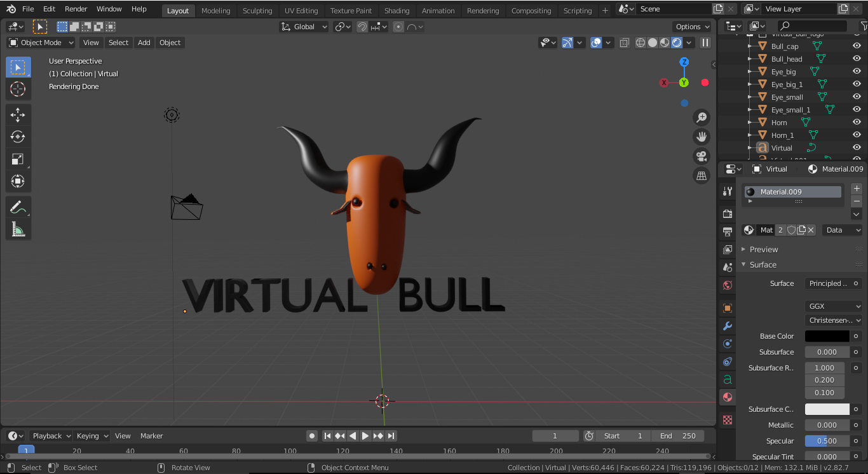Activate the 3D Cursor tool
Screen dimensions: 868x474
(18, 89)
